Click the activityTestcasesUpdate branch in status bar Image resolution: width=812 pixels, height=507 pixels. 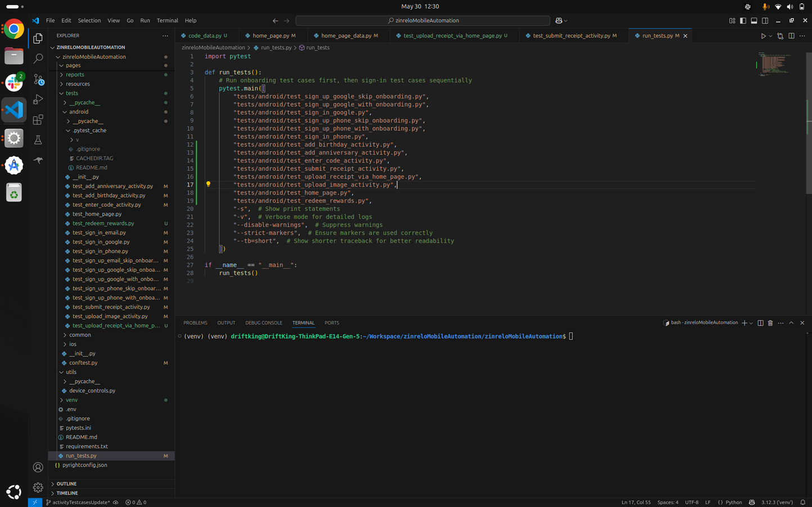(x=78, y=503)
